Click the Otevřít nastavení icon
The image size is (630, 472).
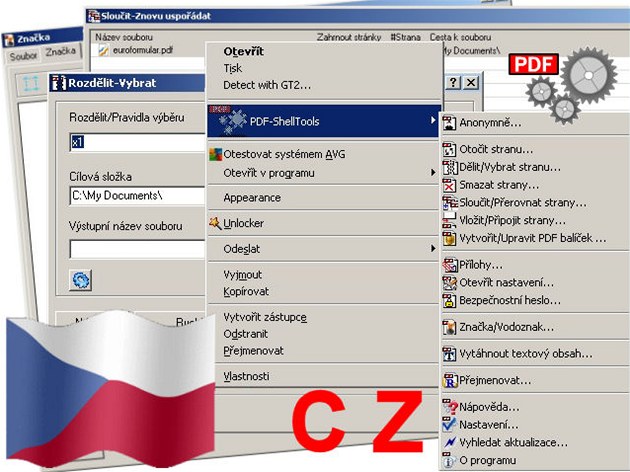click(449, 283)
